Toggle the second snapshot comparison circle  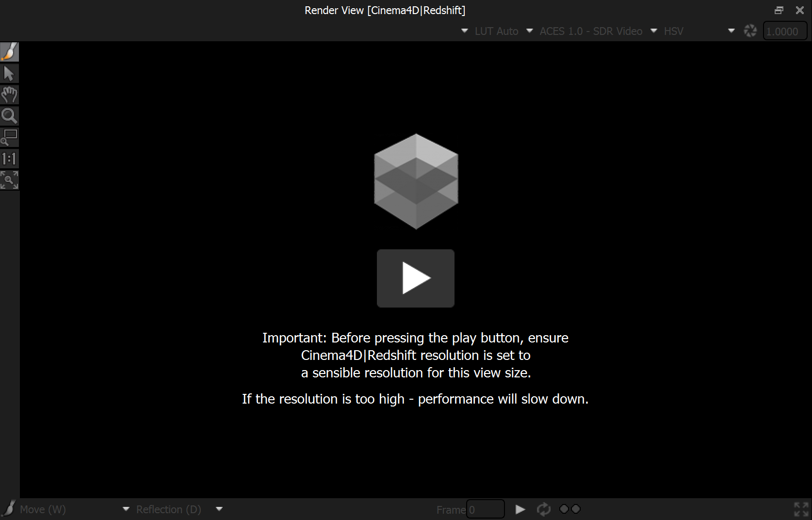tap(576, 509)
